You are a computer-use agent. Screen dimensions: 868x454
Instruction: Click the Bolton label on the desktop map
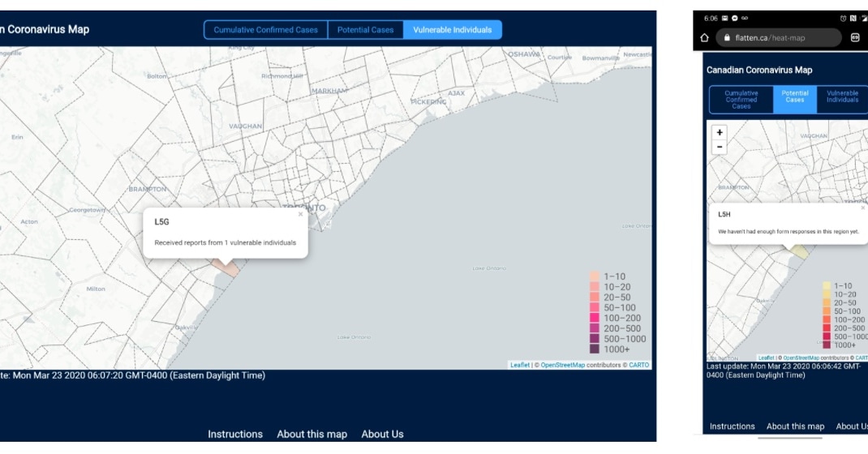click(x=157, y=76)
